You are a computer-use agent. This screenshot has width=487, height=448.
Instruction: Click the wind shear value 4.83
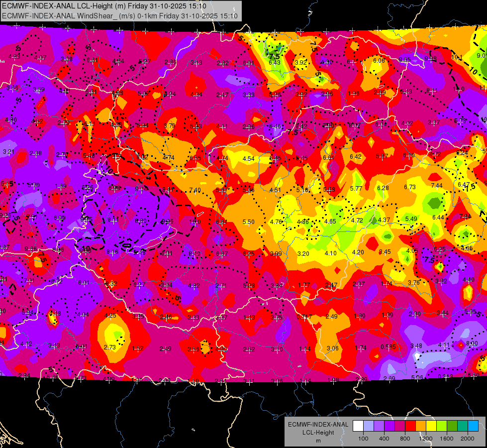tap(14, 57)
